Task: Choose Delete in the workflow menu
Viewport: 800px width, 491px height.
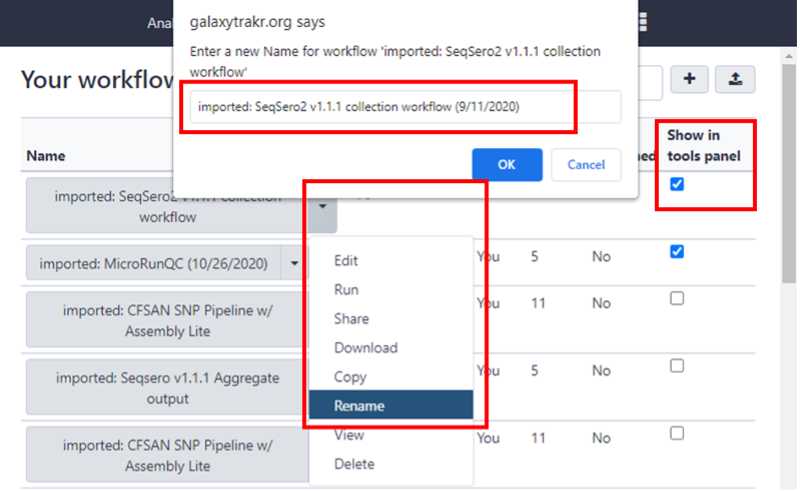Action: coord(354,464)
